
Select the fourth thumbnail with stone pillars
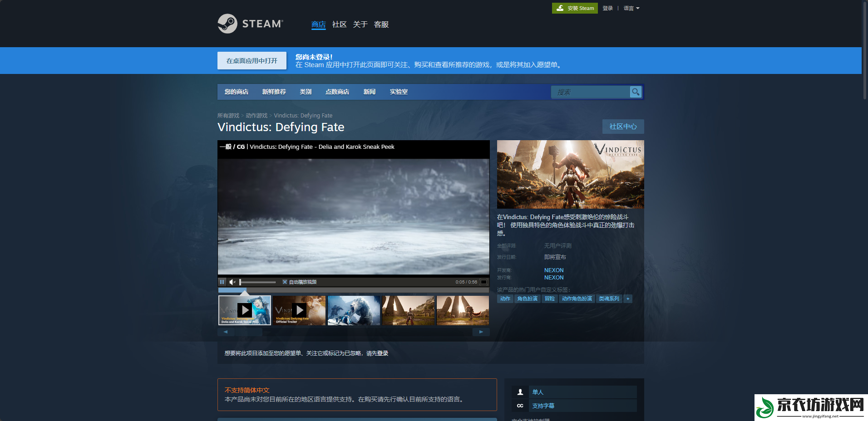(x=408, y=310)
